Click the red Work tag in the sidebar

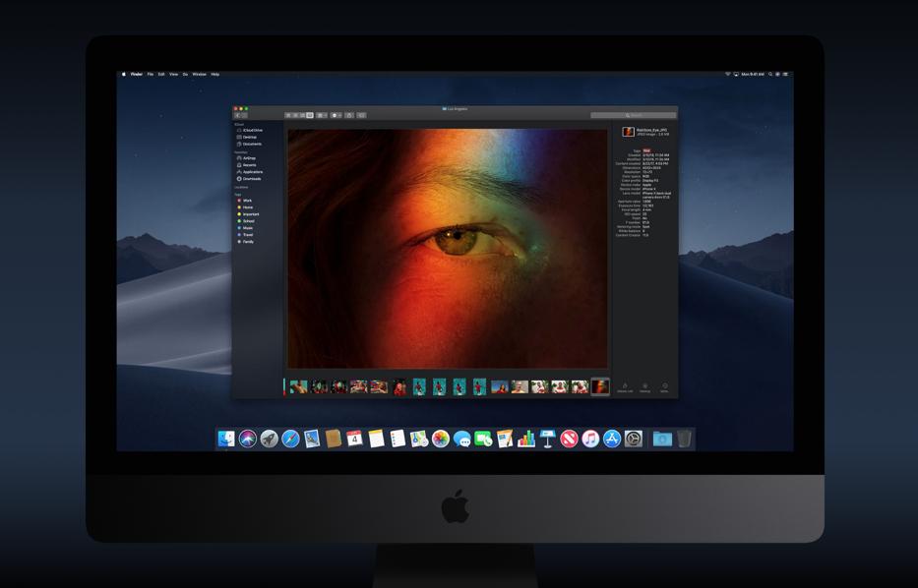[247, 201]
